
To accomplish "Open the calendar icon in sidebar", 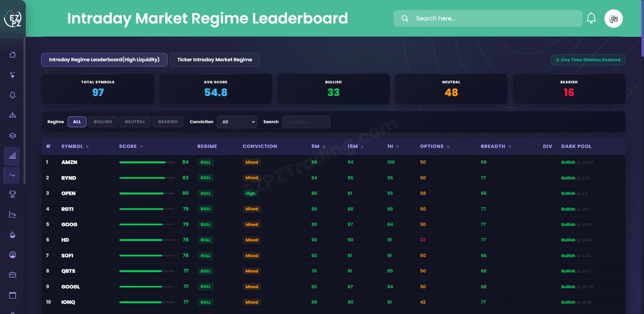I will (x=12, y=295).
